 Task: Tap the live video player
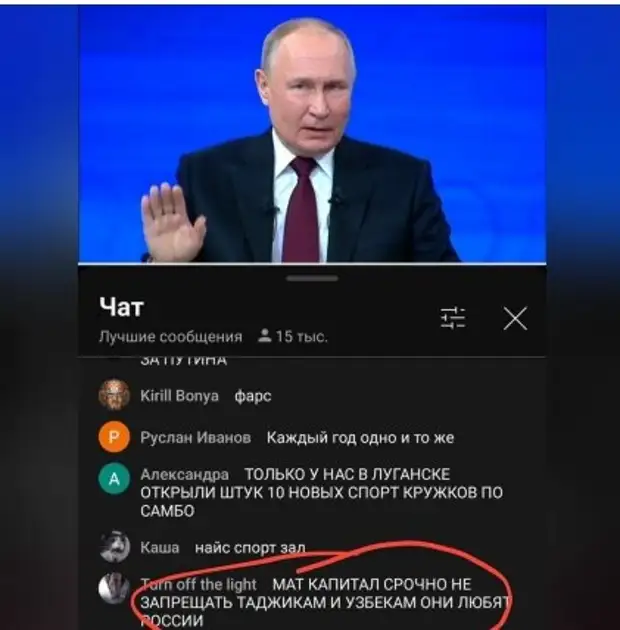point(312,135)
